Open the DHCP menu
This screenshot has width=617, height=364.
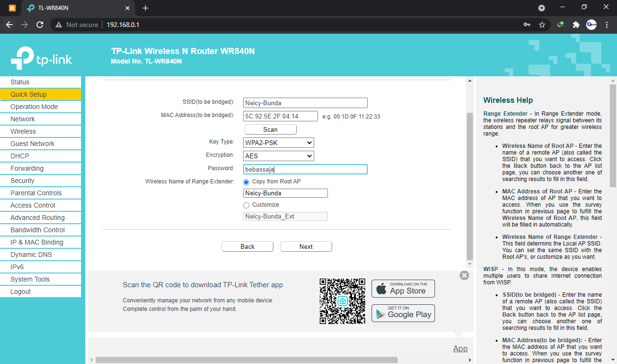coord(40,156)
